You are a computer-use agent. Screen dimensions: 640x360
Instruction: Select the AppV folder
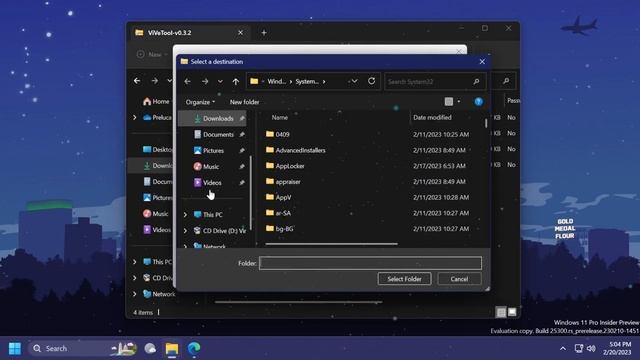click(x=283, y=197)
